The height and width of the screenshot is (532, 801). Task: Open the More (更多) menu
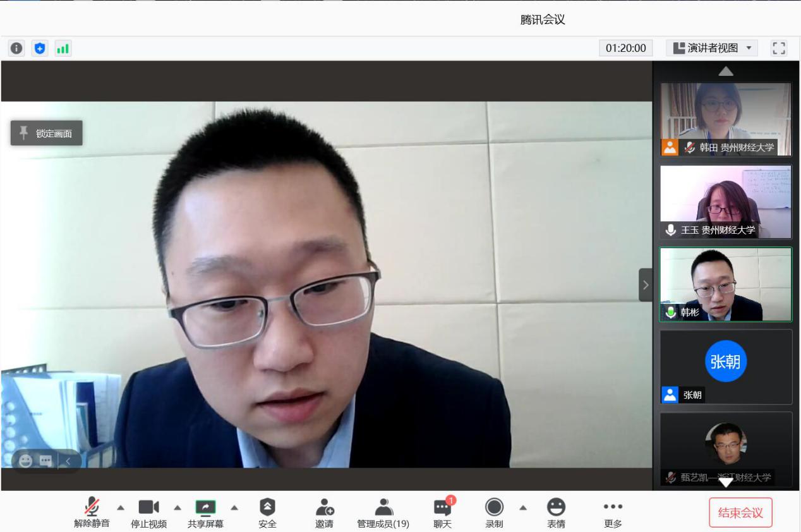point(613,512)
